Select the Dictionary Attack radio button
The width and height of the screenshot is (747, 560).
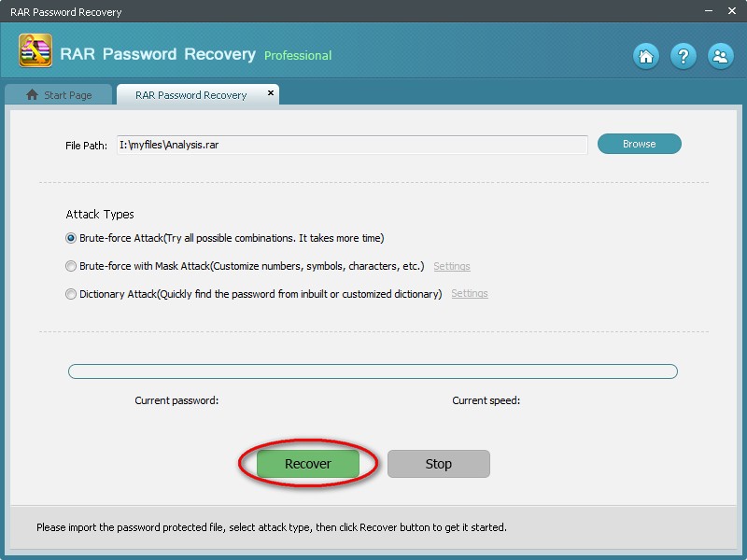[x=71, y=294]
